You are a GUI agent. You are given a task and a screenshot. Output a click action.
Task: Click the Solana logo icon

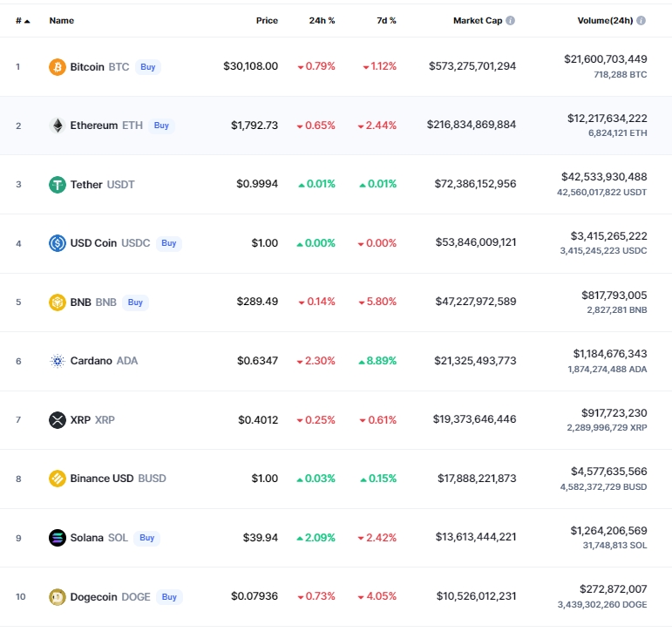tap(58, 538)
